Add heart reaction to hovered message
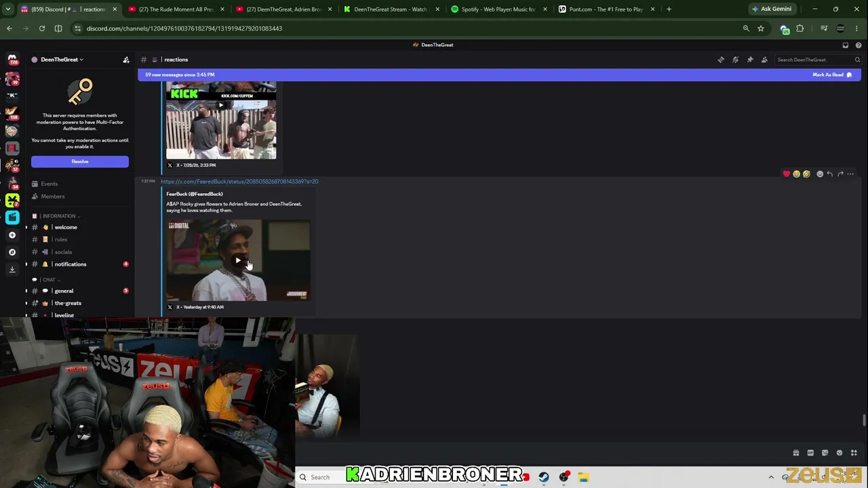 (x=787, y=174)
